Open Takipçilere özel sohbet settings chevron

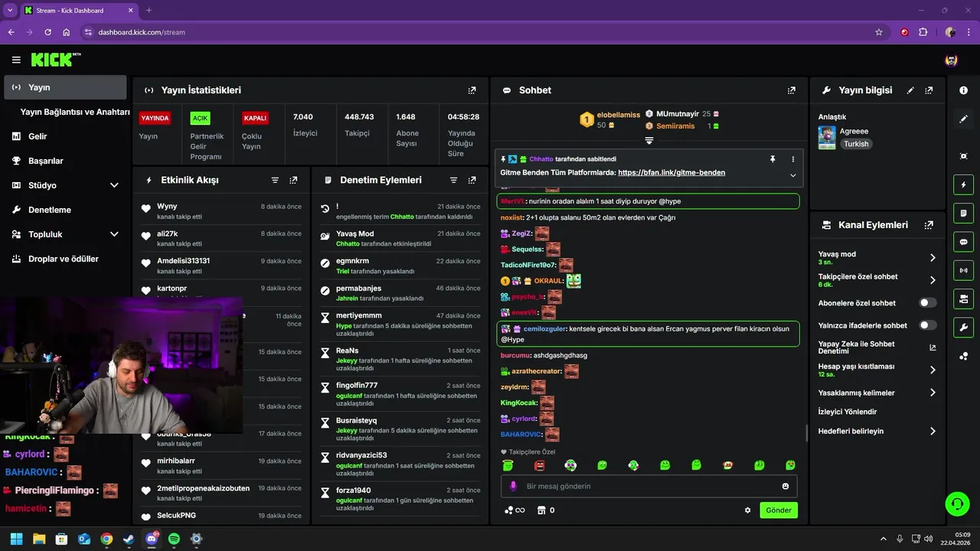933,280
